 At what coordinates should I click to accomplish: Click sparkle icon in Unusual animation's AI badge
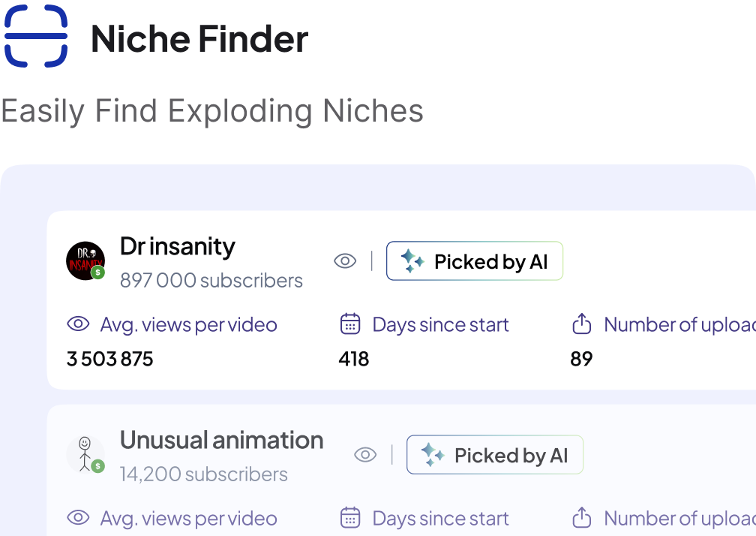pos(433,455)
